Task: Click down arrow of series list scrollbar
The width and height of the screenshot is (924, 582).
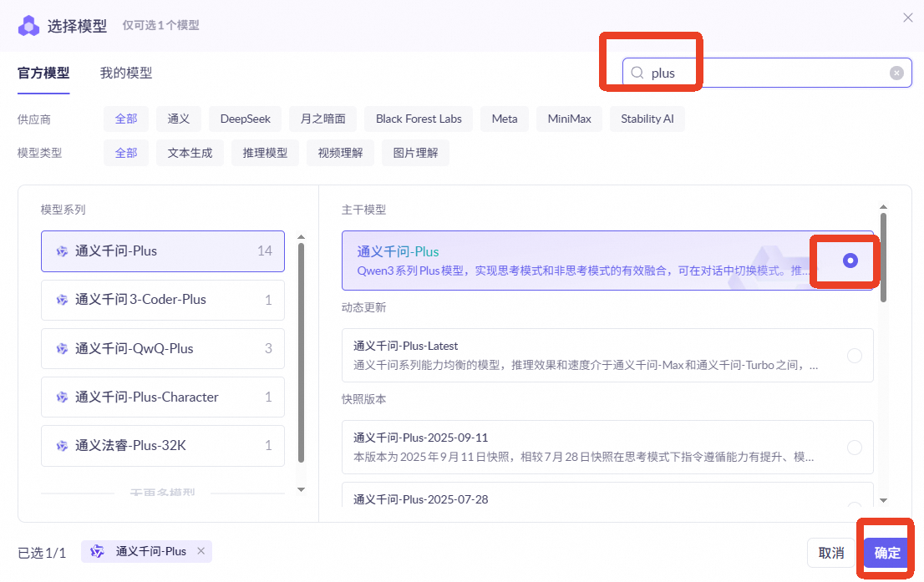Action: (x=301, y=489)
